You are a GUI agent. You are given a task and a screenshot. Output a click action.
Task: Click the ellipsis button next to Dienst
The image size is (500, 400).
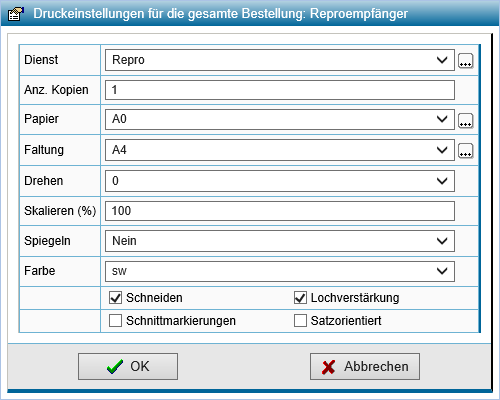(466, 60)
